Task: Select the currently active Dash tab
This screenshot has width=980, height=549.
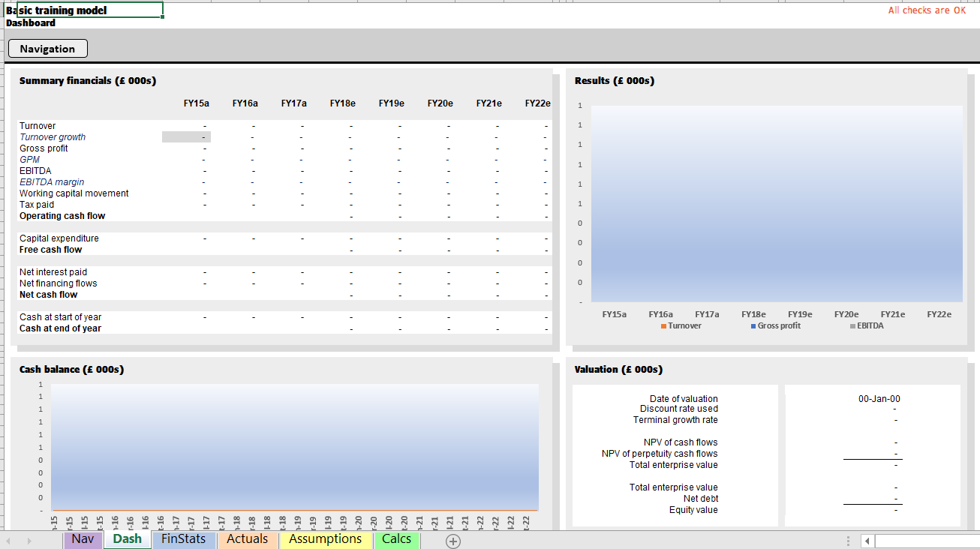Action: pyautogui.click(x=127, y=539)
